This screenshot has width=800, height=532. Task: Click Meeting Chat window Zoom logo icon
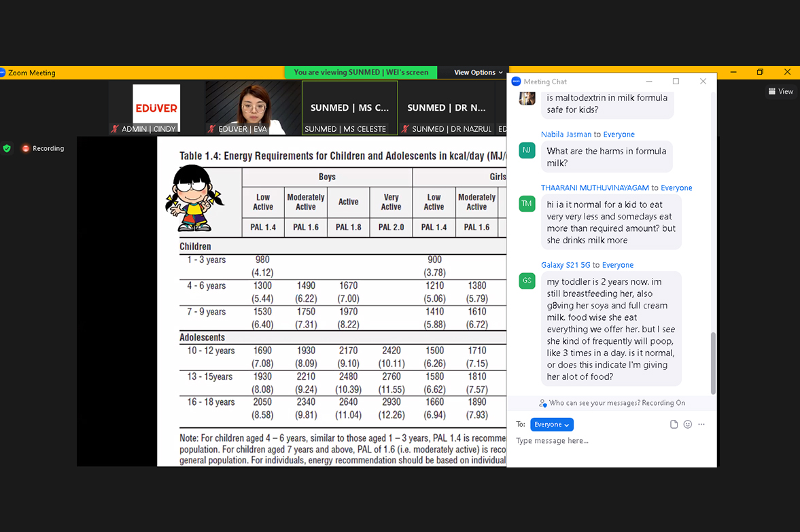tap(516, 81)
